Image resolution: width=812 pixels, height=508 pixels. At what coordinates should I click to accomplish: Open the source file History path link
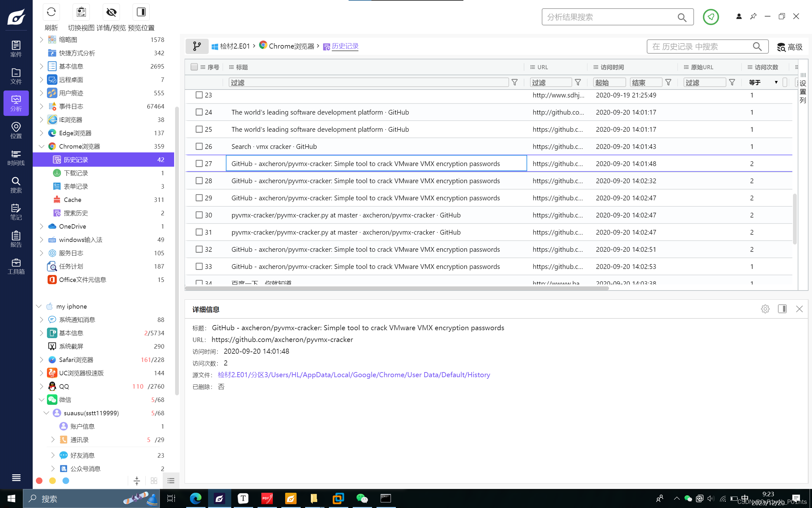pyautogui.click(x=354, y=375)
